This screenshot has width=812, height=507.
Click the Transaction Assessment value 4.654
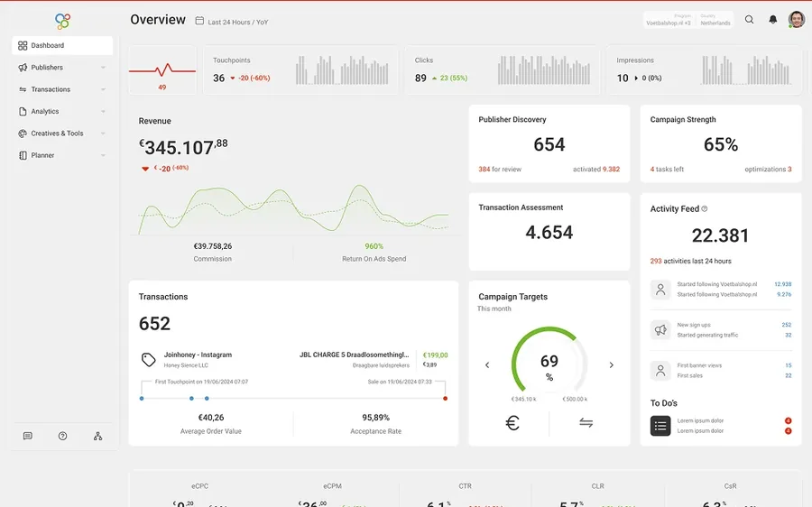point(549,233)
